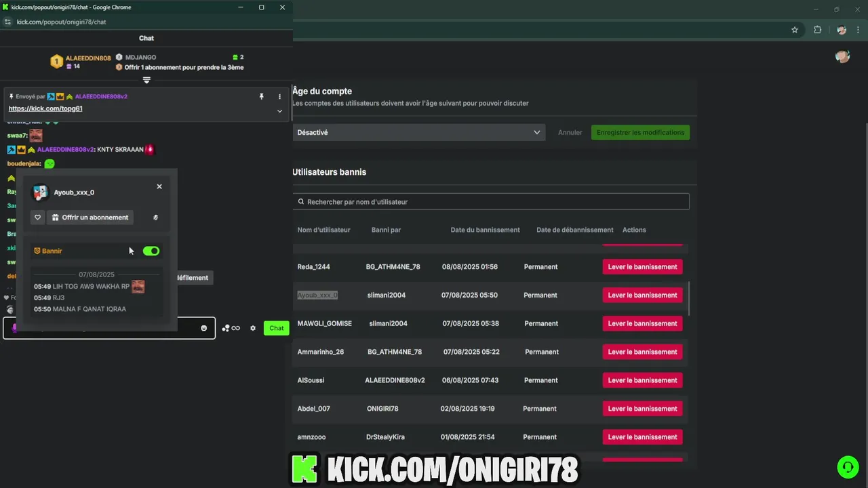The image size is (868, 488).
Task: Click the gold rank 1 badge
Action: tap(57, 62)
